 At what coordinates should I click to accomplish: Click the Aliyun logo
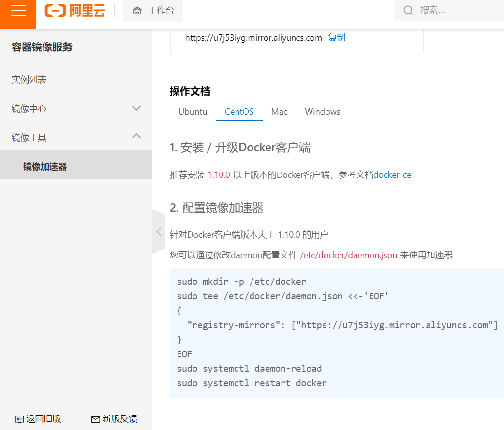[75, 11]
